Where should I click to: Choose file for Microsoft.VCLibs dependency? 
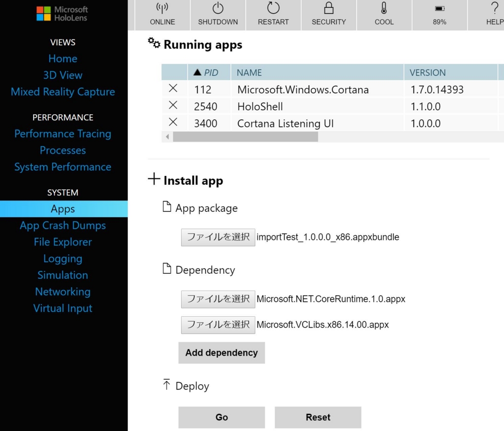[218, 325]
